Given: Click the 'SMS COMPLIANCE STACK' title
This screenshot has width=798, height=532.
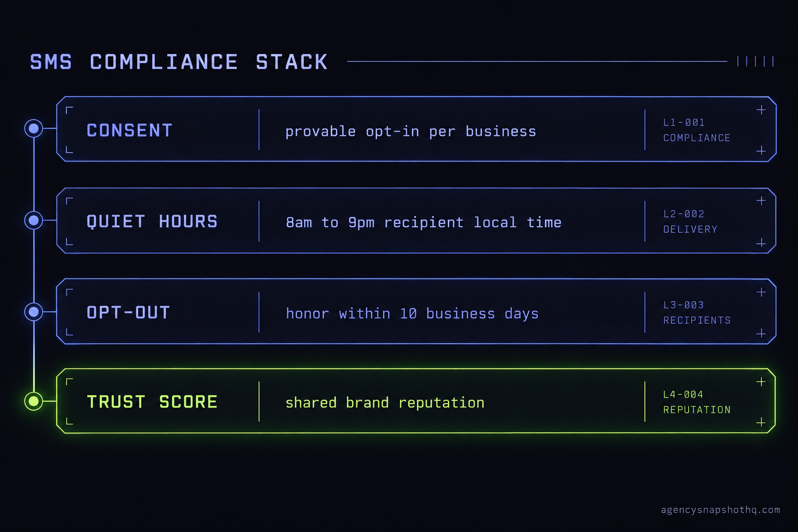Looking at the screenshot, I should [x=179, y=62].
